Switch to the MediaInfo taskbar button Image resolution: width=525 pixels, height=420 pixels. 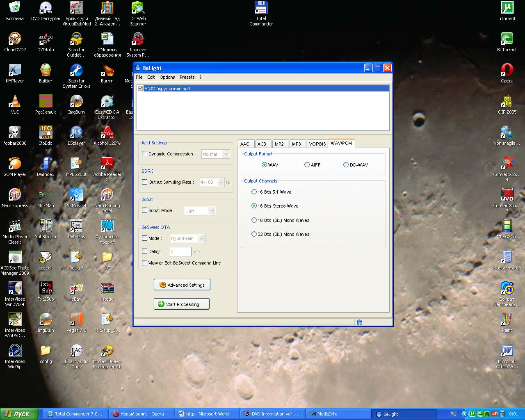coord(338,414)
